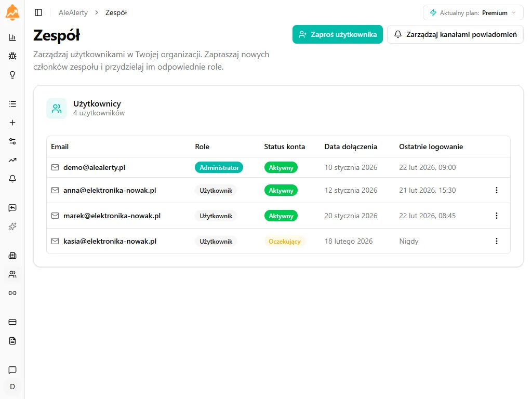Open actions menu for marek@elektronika-nowak.pl
Image resolution: width=532 pixels, height=399 pixels.
(496, 216)
